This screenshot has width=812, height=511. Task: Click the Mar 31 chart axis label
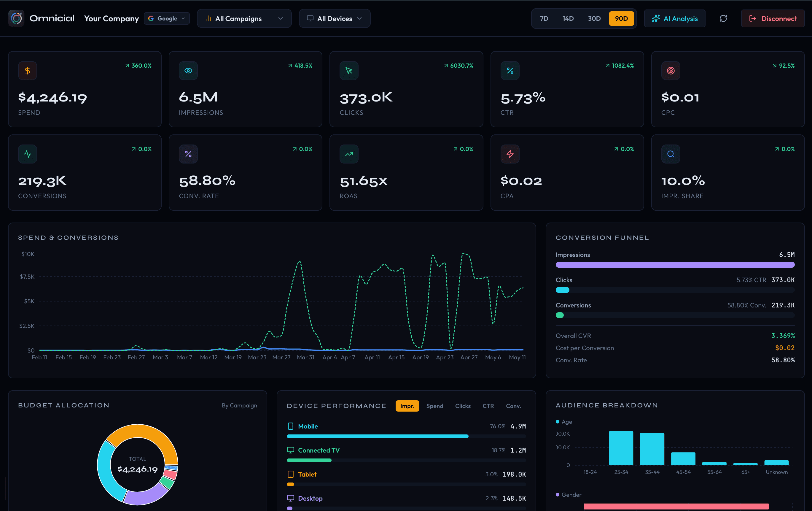click(305, 357)
